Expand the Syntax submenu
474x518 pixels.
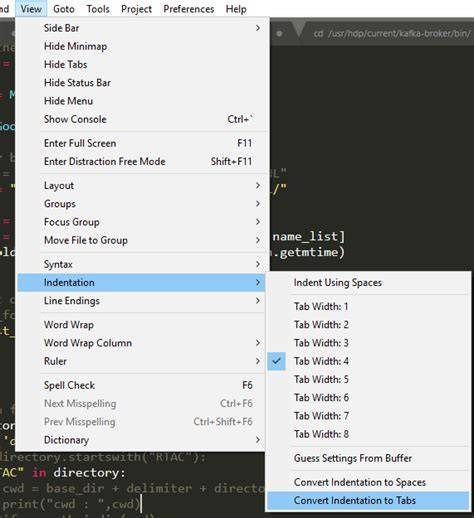(142, 264)
